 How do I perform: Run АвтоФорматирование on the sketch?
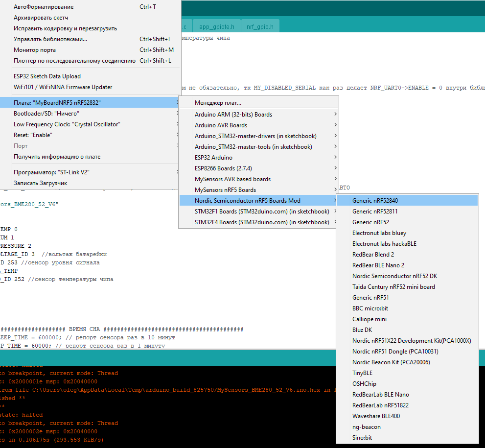(44, 7)
